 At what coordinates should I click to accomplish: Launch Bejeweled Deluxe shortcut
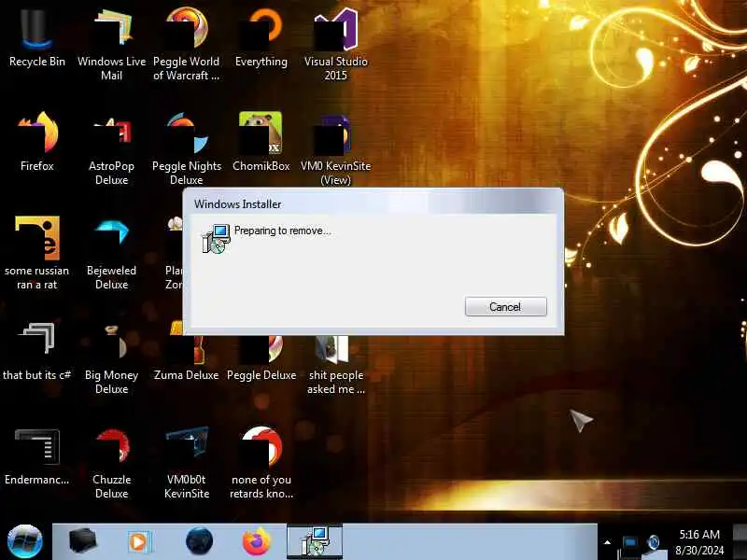(111, 253)
